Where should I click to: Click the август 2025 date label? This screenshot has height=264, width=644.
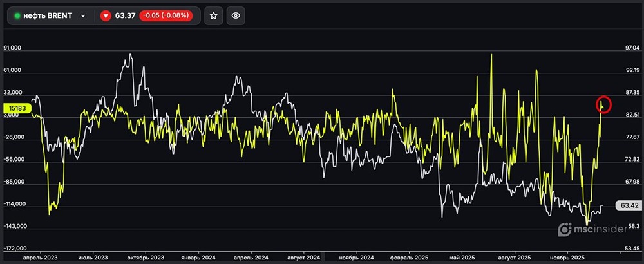pos(513,258)
